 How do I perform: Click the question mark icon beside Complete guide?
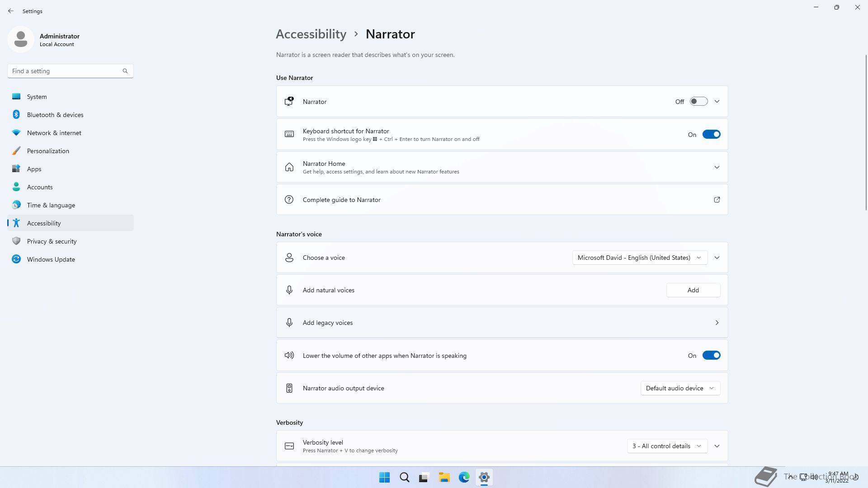tap(289, 200)
